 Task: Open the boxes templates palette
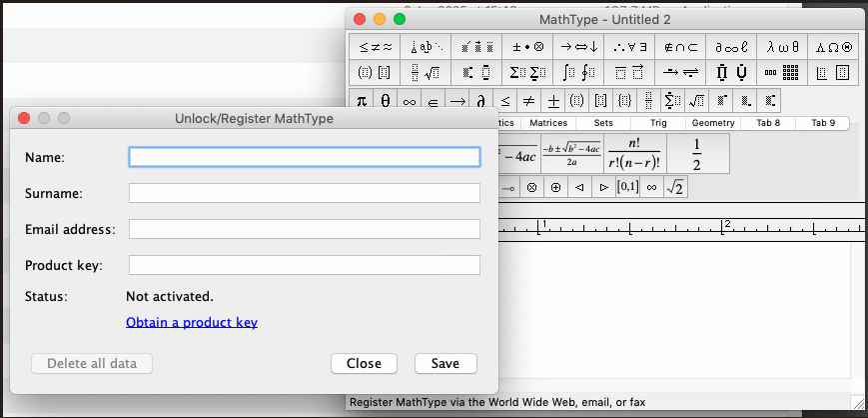point(833,73)
